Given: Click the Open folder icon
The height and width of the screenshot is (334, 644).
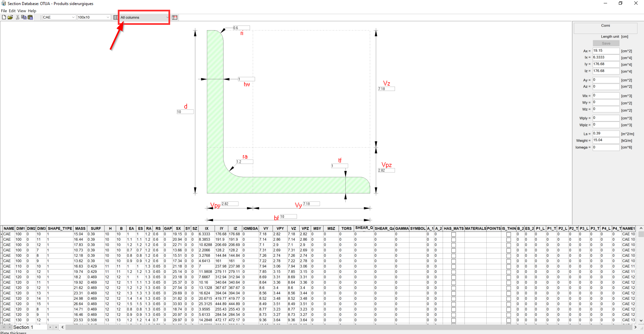Looking at the screenshot, I should click(10, 17).
